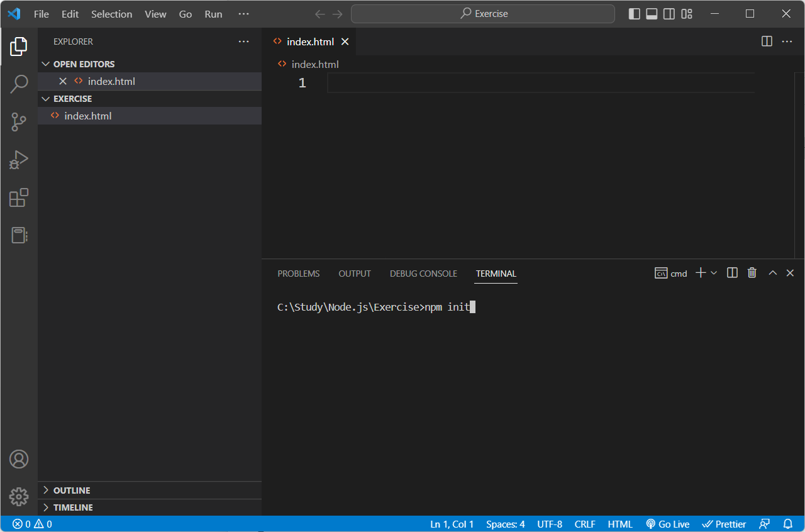Change indentation via Spaces: 4
The width and height of the screenshot is (805, 532).
click(505, 524)
